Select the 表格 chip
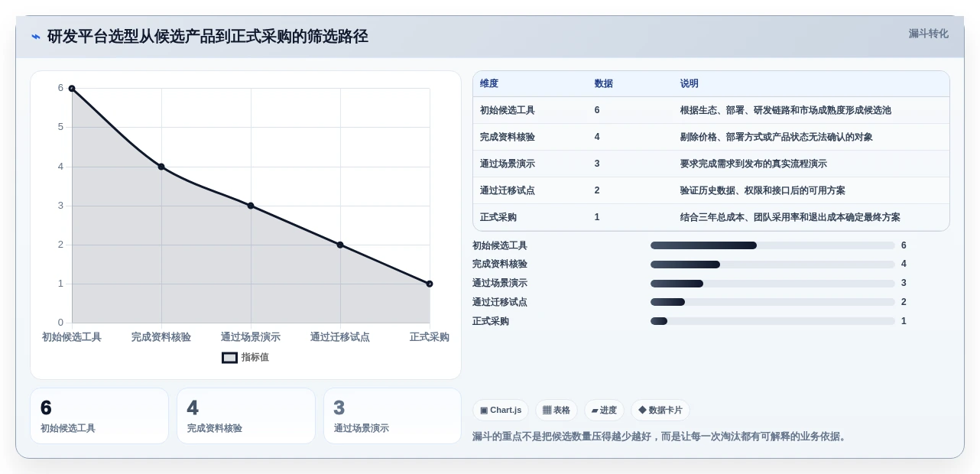Viewport: 980px width, 474px height. pos(557,411)
